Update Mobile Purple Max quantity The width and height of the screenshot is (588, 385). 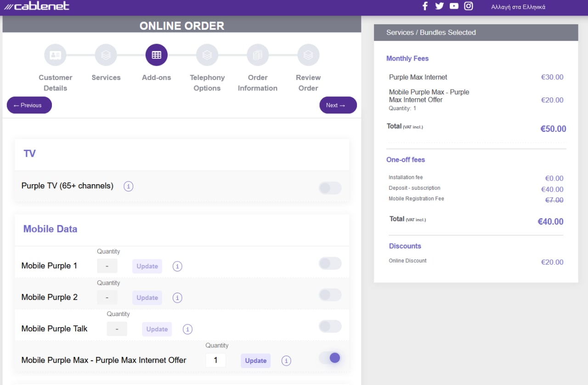(255, 361)
